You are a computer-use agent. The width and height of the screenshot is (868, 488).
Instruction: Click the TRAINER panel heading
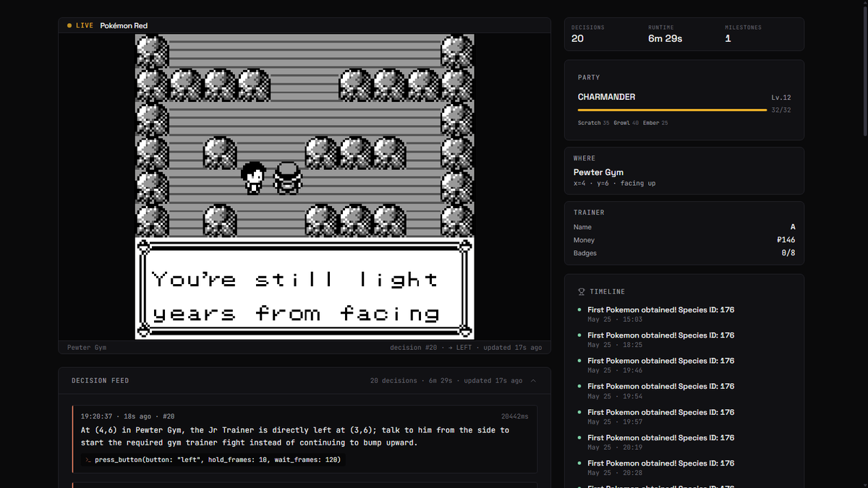589,213
